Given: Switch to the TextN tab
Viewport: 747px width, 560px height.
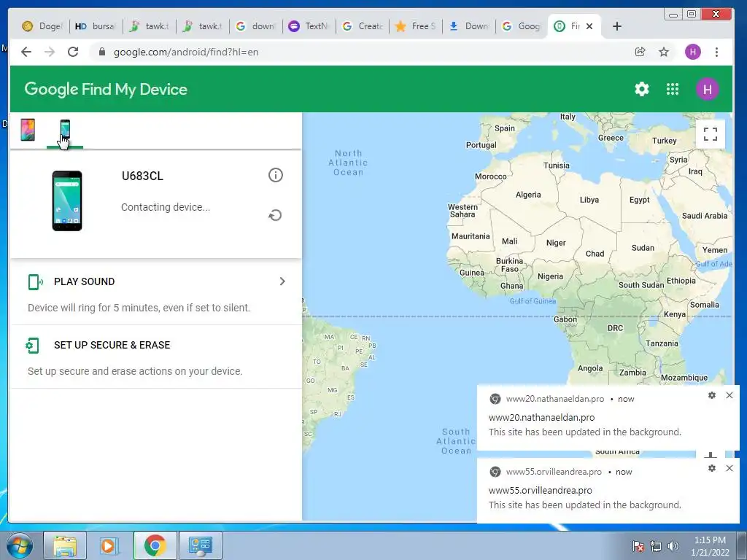Looking at the screenshot, I should click(x=309, y=26).
